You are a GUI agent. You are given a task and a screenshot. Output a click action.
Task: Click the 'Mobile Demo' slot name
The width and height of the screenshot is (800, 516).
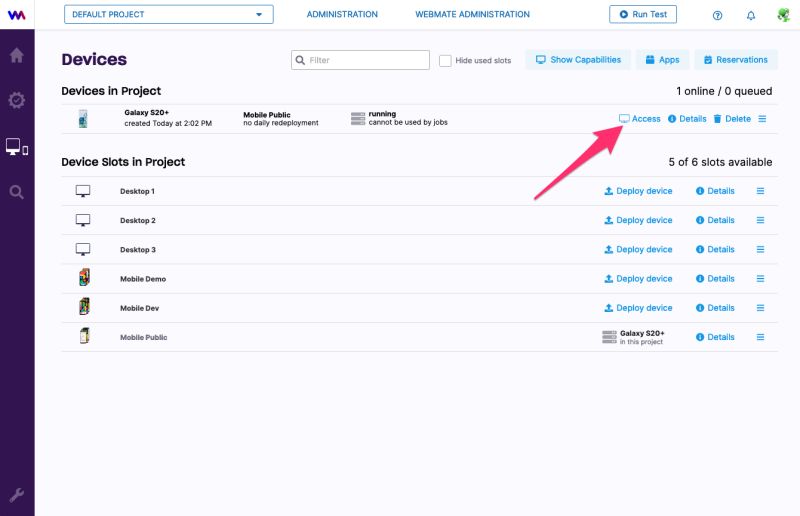[x=143, y=279]
